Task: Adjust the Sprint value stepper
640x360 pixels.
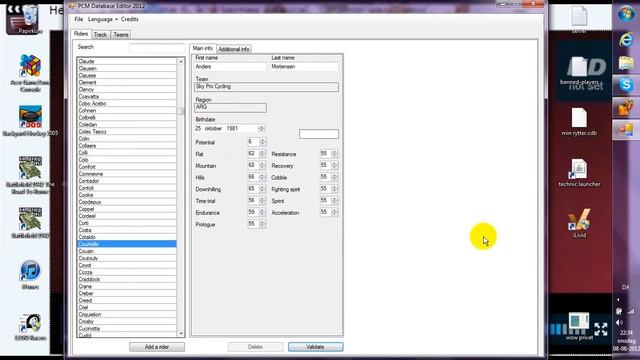Action: (x=335, y=201)
